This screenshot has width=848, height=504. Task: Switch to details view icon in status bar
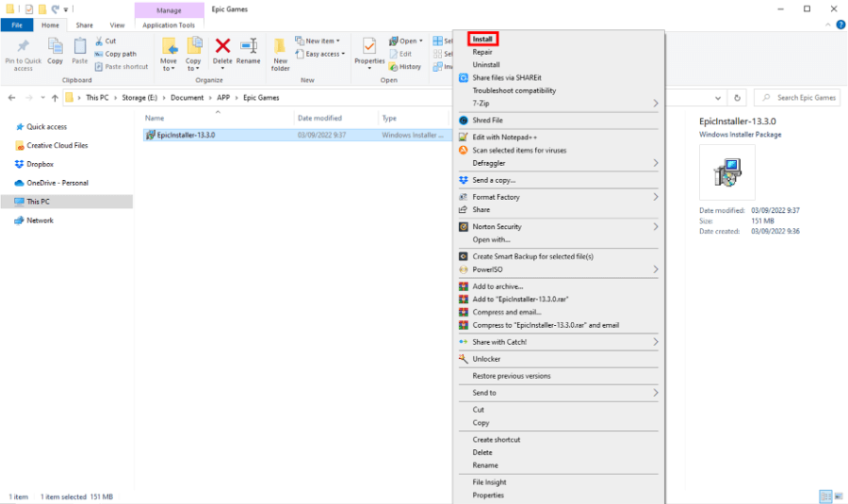pyautogui.click(x=825, y=496)
